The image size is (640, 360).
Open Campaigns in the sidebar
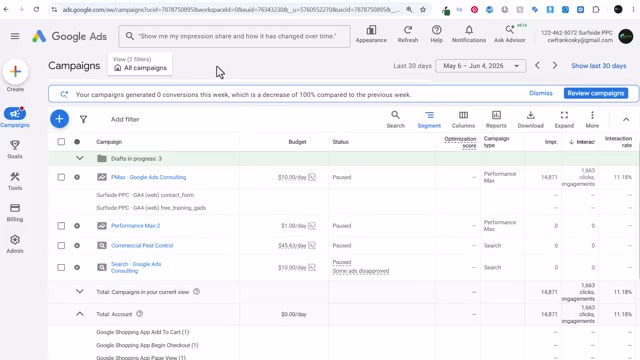click(15, 117)
